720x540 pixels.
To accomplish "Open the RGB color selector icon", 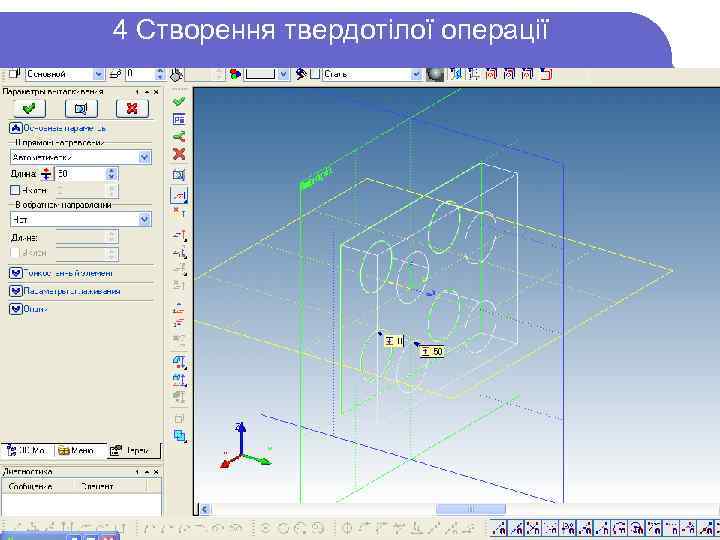I will pos(235,74).
